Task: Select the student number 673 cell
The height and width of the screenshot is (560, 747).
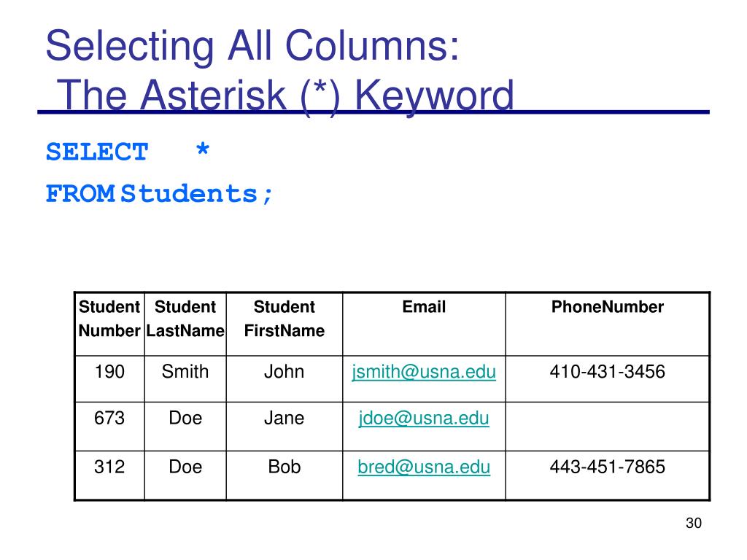Action: [109, 426]
